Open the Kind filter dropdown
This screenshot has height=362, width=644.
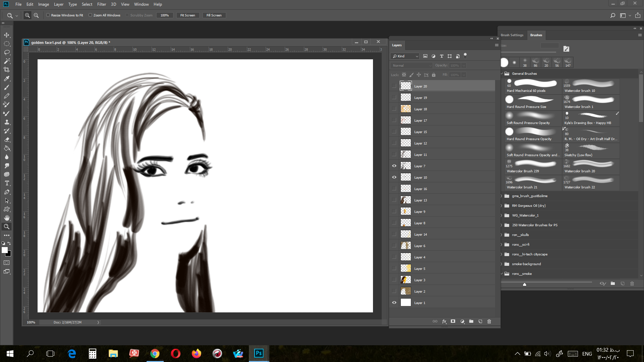click(x=405, y=56)
